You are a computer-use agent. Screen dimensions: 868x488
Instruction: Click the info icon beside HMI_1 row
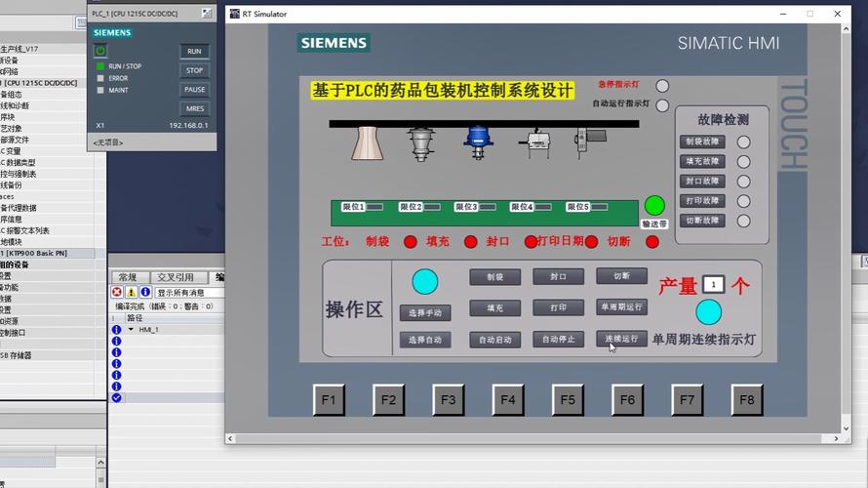(116, 330)
